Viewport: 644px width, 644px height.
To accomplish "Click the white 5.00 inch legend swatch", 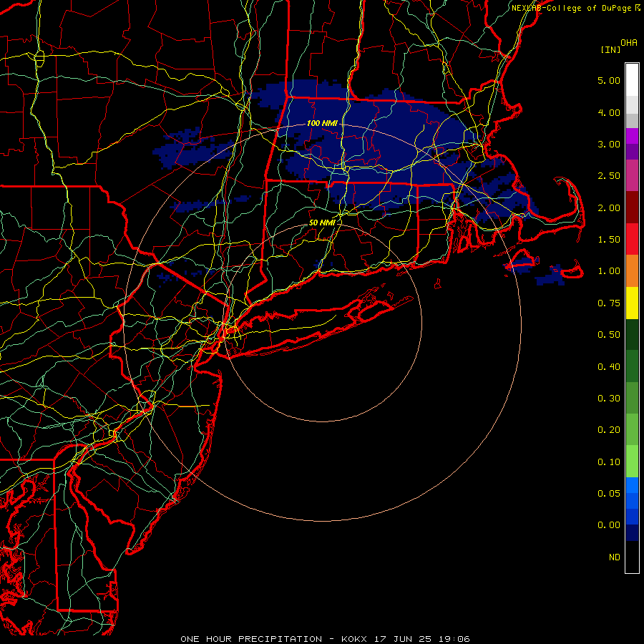I will pos(632,80).
